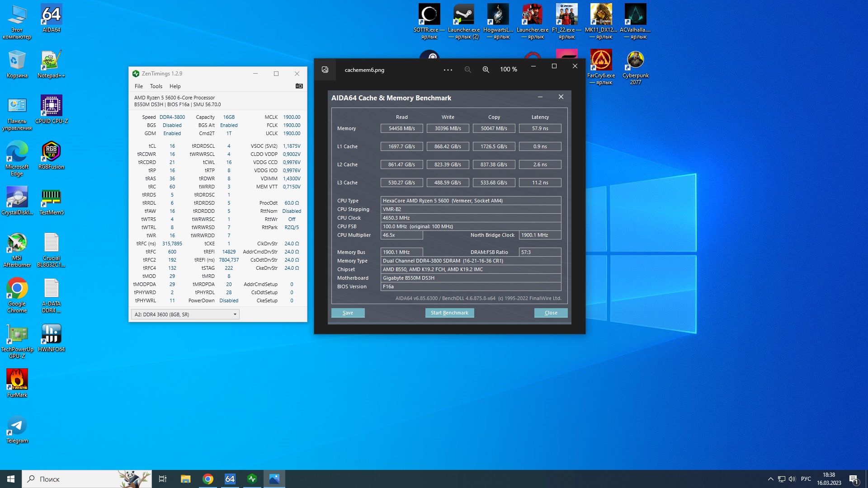Toggle the РУС keyboard language indicator
Viewport: 868px width, 488px height.
[x=806, y=479]
